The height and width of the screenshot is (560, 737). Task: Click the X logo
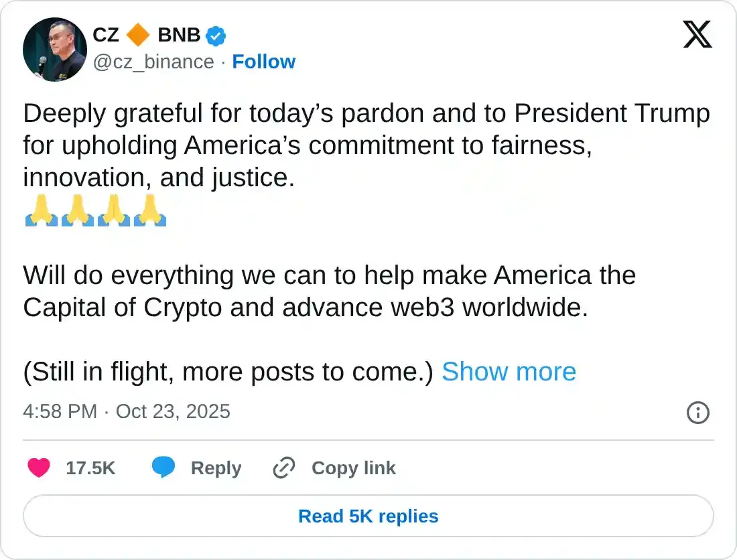[x=697, y=33]
